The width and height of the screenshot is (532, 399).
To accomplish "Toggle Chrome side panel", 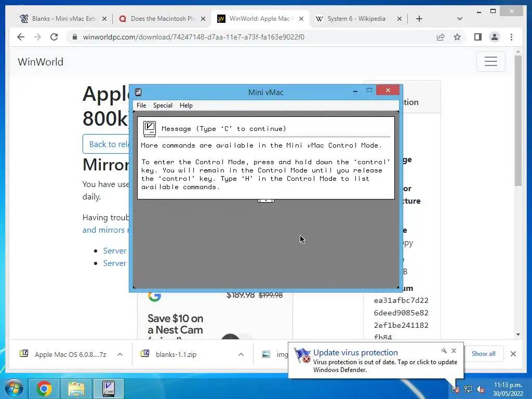I will tap(478, 37).
